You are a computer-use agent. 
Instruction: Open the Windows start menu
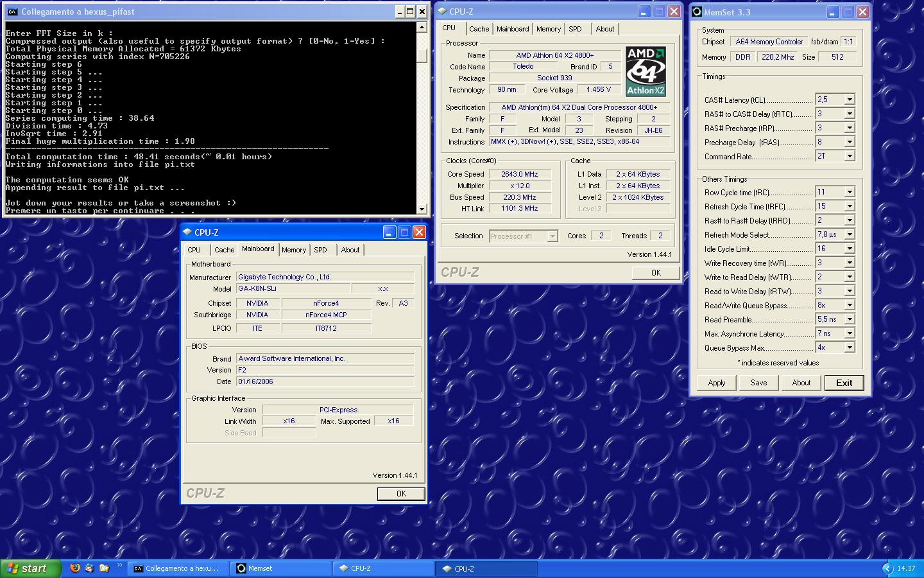[x=31, y=568]
